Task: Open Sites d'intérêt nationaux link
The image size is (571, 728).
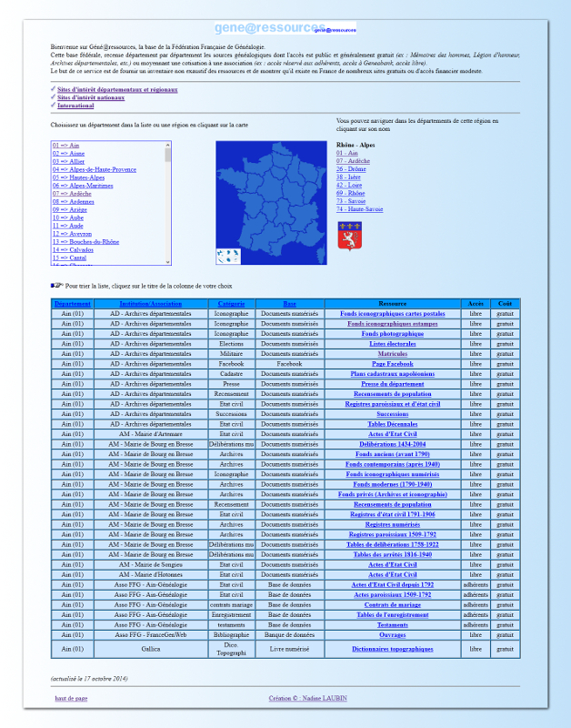Action: click(91, 97)
